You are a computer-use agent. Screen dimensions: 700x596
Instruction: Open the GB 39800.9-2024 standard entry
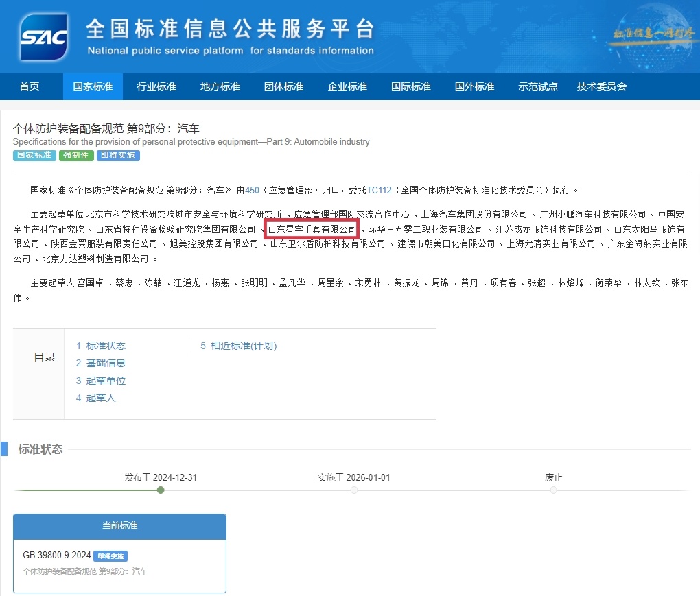pyautogui.click(x=57, y=556)
